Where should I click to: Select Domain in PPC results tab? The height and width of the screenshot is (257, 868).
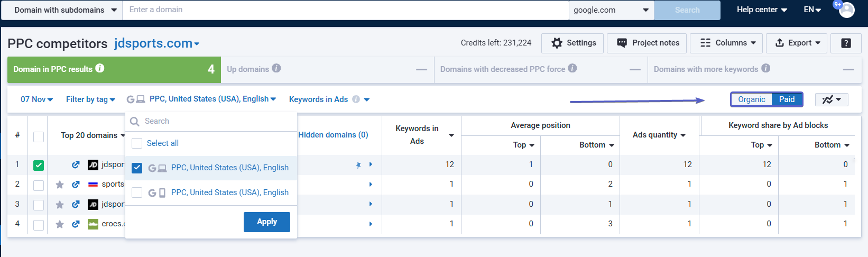click(114, 69)
